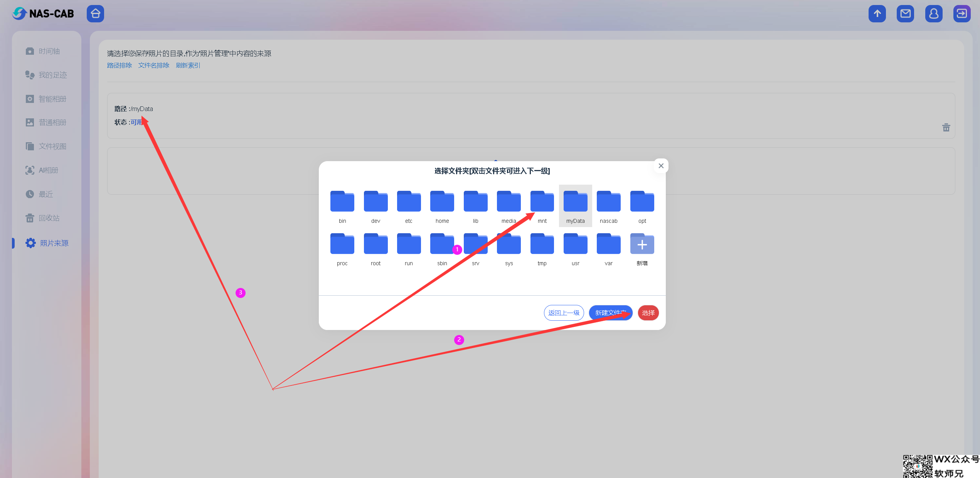Screen dimensions: 980x478
Task: Confirm with the red 选择 button
Action: [648, 313]
